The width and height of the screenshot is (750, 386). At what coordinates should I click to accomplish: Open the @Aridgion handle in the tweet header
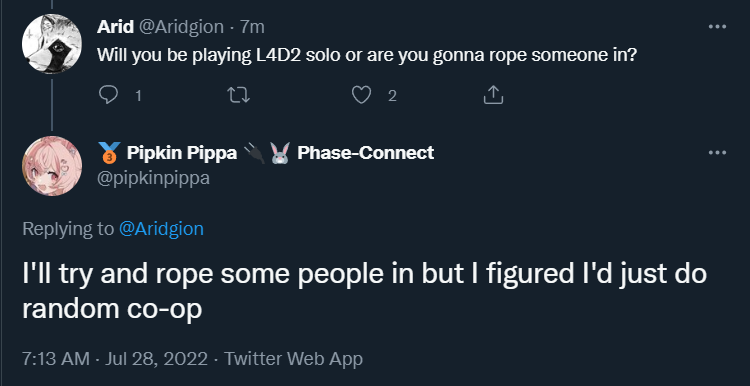click(181, 27)
